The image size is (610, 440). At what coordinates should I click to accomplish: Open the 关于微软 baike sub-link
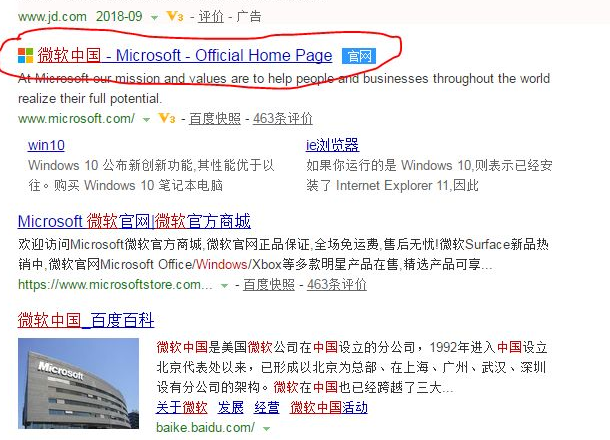tap(182, 407)
